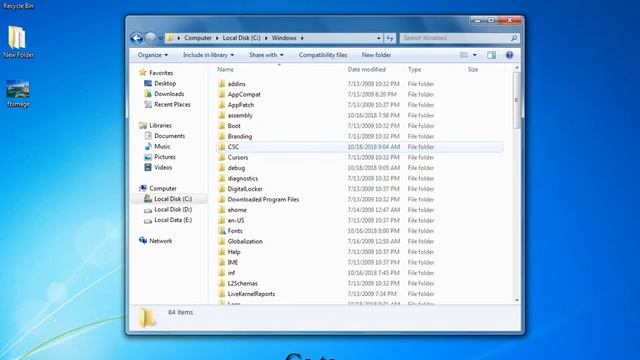
Task: Go back with the Back arrow button
Action: [137, 38]
